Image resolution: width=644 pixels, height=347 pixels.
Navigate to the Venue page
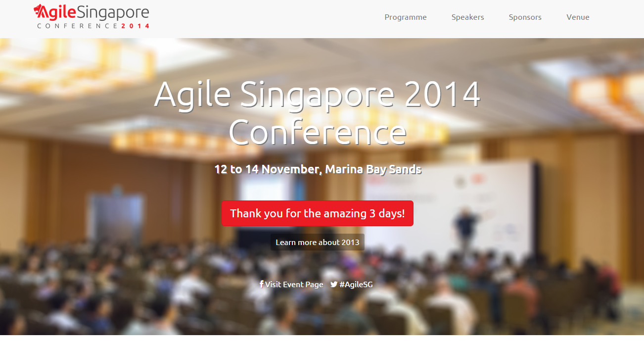[x=578, y=17]
